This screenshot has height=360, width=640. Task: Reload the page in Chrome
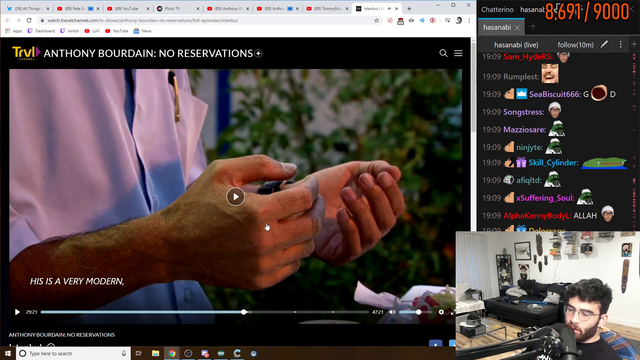click(29, 20)
